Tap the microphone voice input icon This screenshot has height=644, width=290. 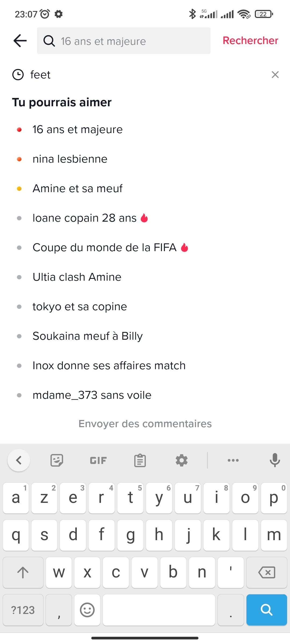275,460
